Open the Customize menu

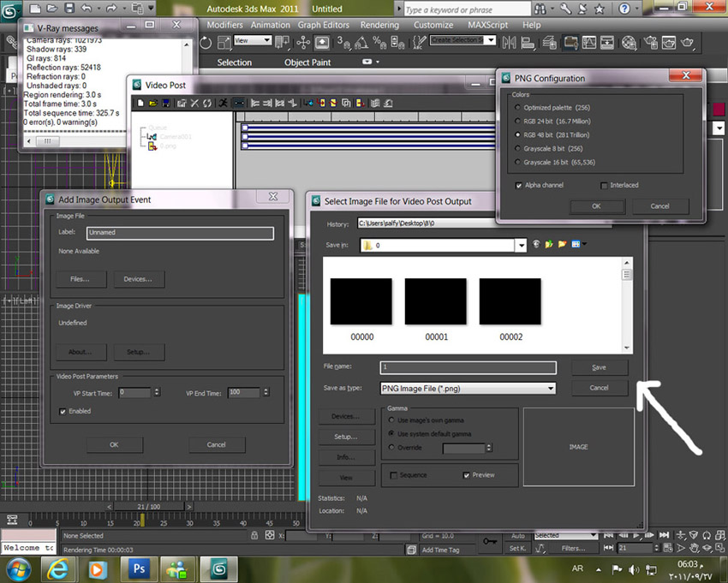pos(433,25)
